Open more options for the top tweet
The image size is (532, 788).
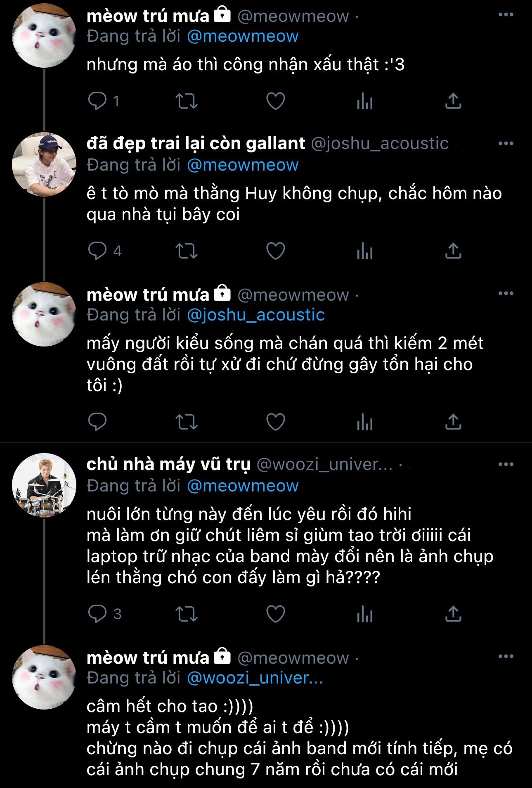[x=506, y=15]
